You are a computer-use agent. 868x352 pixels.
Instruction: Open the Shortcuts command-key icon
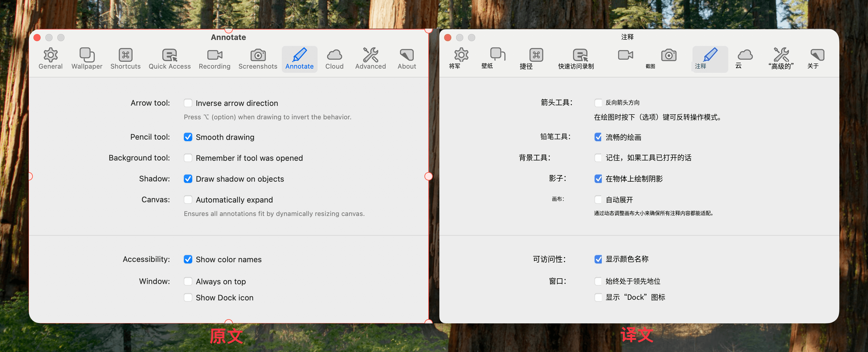(125, 55)
